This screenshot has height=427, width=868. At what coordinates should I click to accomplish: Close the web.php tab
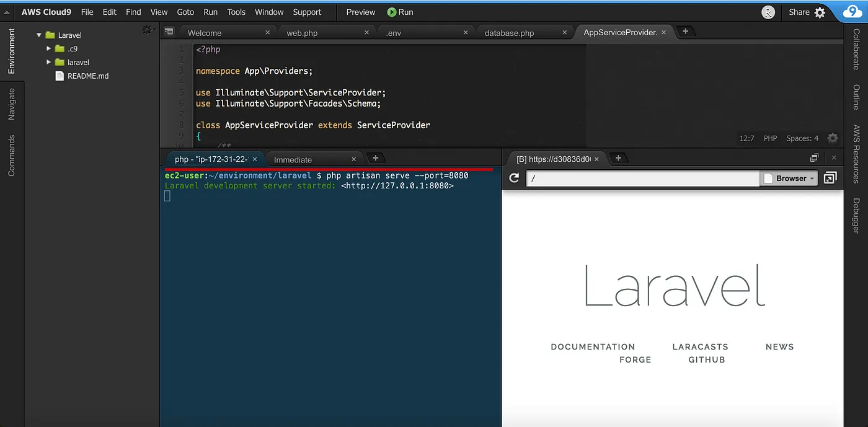tap(367, 32)
